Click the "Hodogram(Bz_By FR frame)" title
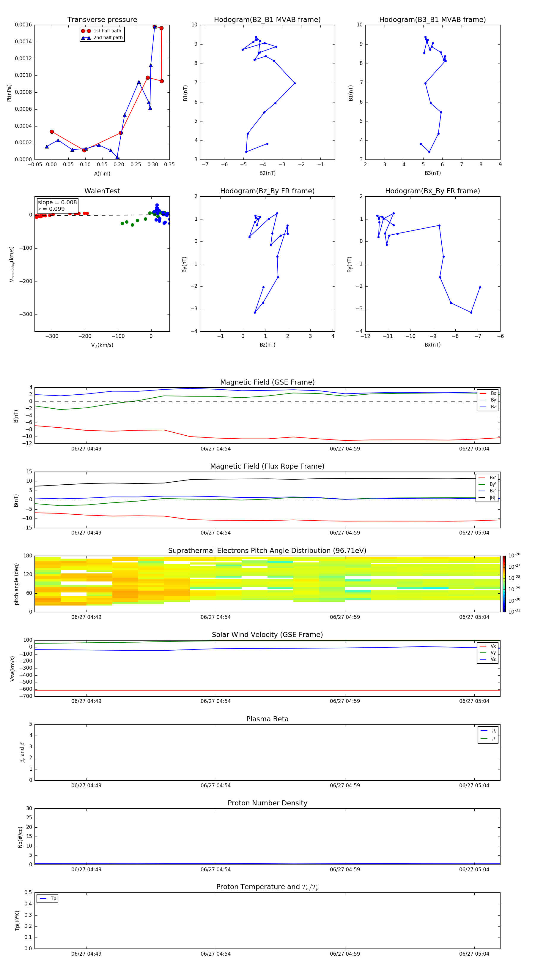 click(x=267, y=191)
